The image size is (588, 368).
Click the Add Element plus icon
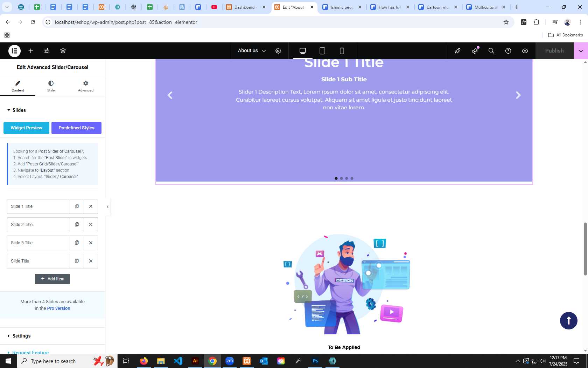point(31,51)
